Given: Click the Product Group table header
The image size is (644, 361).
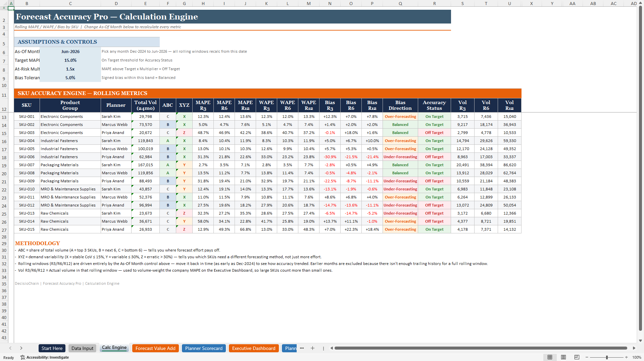Looking at the screenshot, I should pyautogui.click(x=70, y=105).
